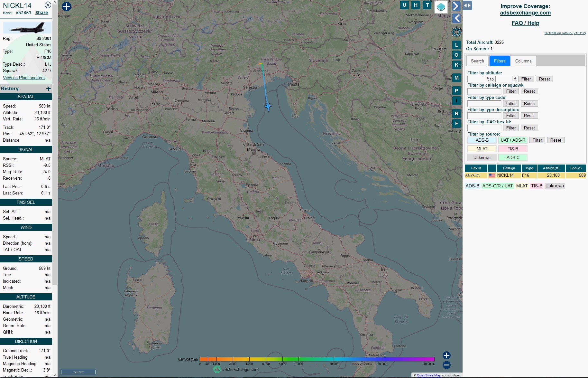Apply the type description Filter
The height and width of the screenshot is (378, 588).
[x=511, y=116]
